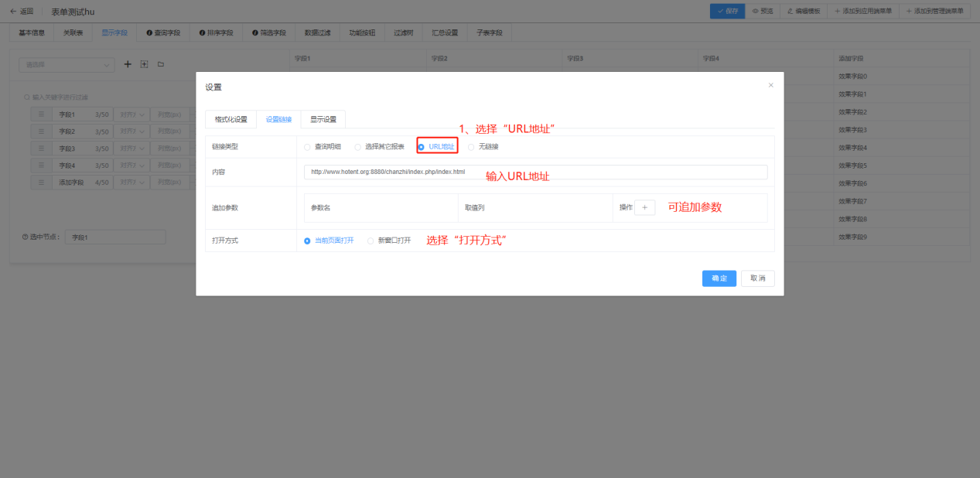Switch to 格式化设置 tab
The height and width of the screenshot is (478, 980).
coord(230,119)
